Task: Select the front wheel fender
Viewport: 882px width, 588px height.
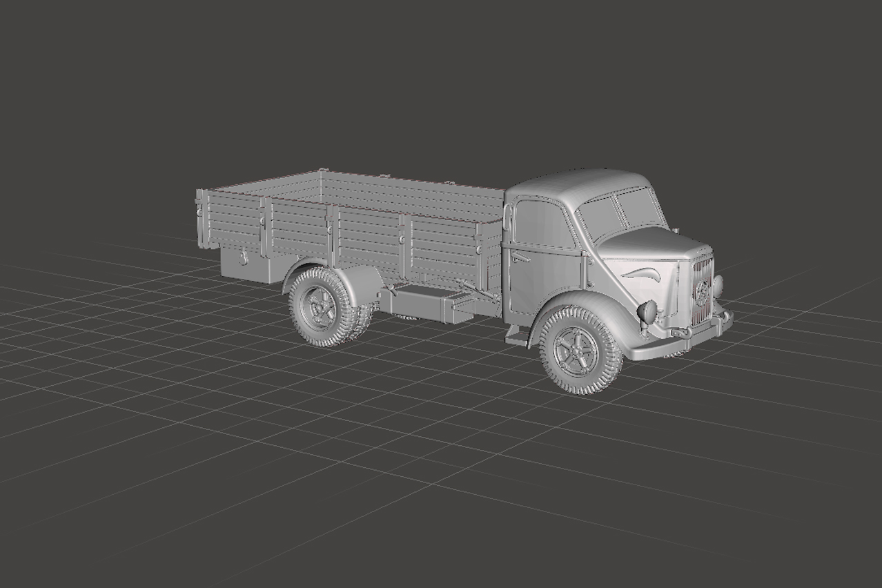Action: [587, 304]
